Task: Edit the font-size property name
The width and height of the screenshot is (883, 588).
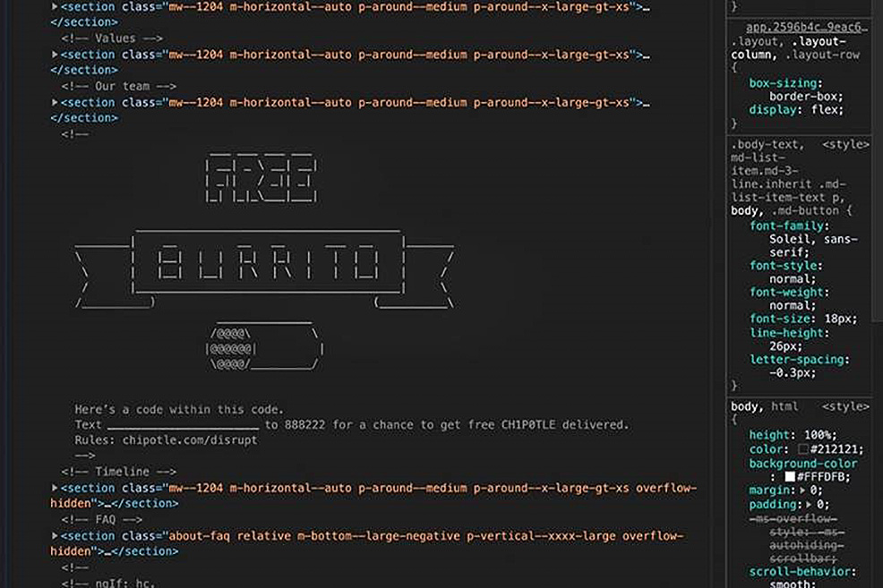Action: point(779,319)
